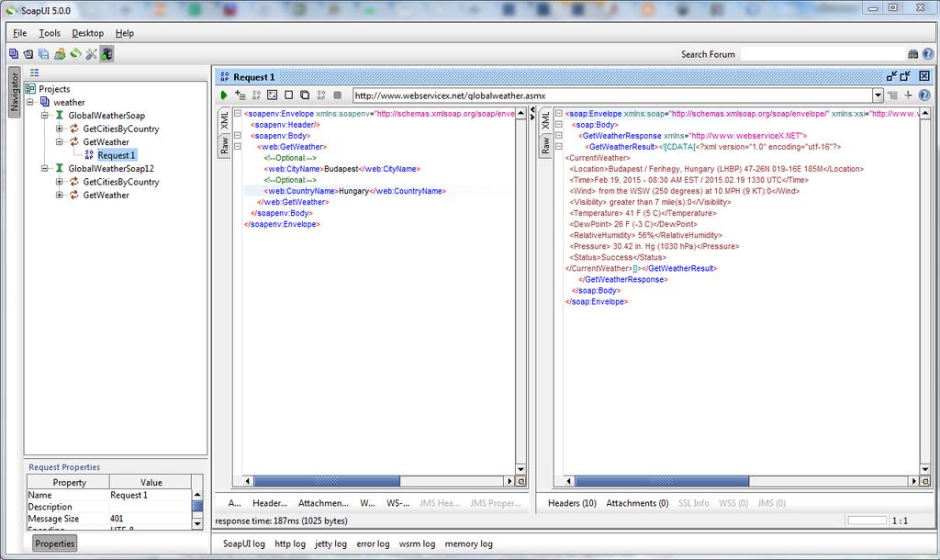940x560 pixels.
Task: Open the request Header... tab
Action: click(x=270, y=503)
